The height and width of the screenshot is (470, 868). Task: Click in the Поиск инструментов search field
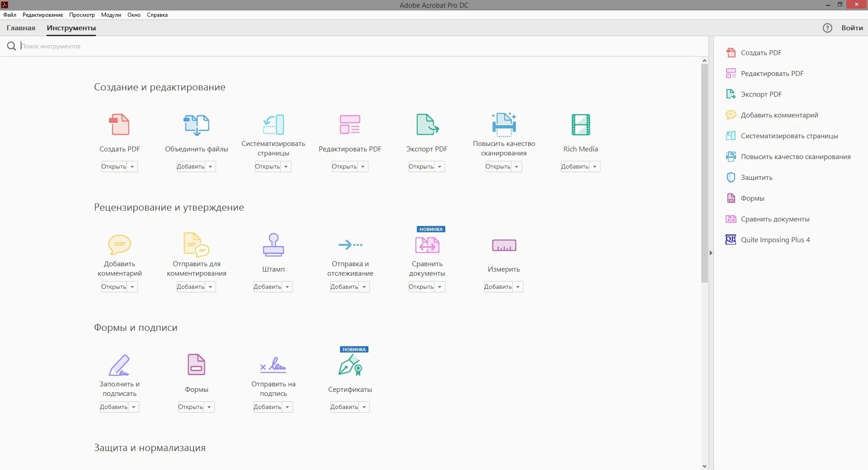[x=362, y=46]
